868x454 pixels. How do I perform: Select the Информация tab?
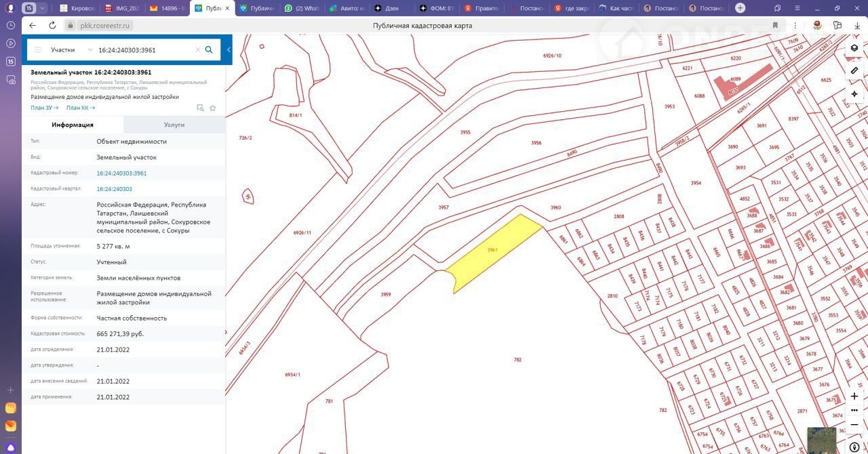73,125
